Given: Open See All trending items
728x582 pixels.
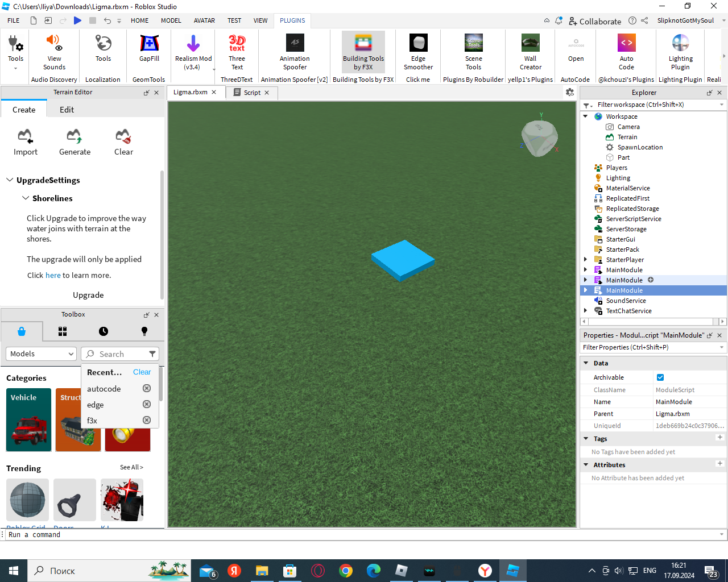Looking at the screenshot, I should tap(131, 467).
